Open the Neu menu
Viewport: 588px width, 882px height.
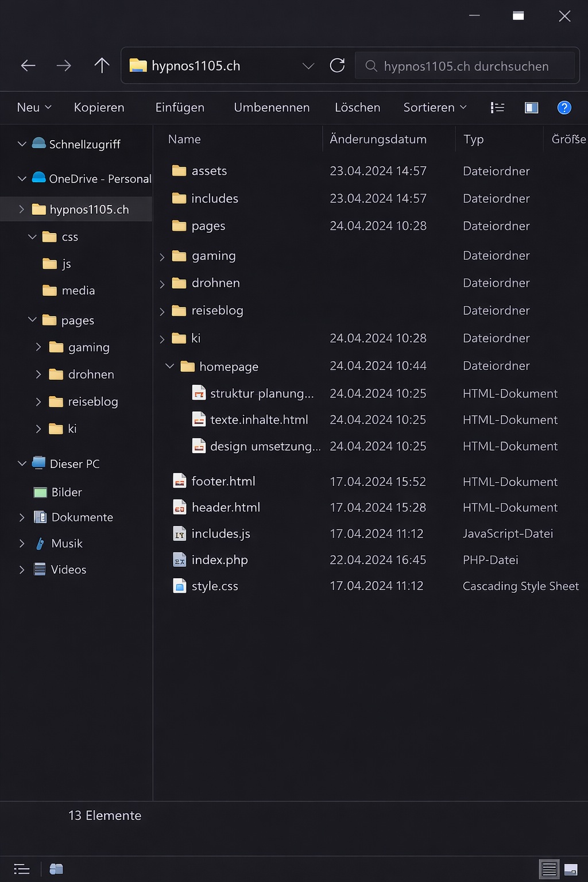tap(34, 107)
